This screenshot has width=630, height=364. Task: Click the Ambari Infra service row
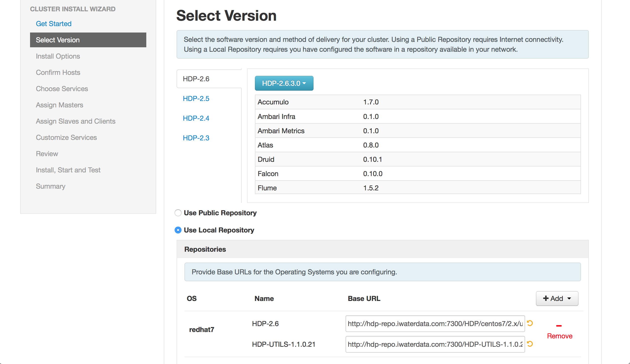point(418,116)
